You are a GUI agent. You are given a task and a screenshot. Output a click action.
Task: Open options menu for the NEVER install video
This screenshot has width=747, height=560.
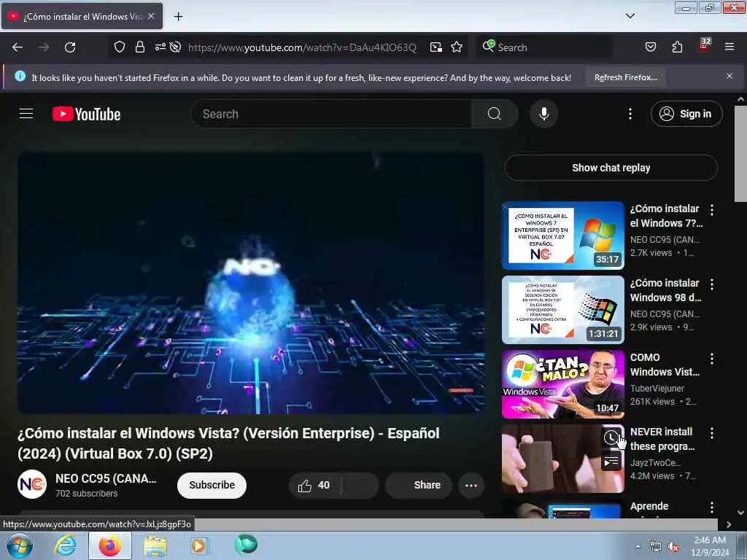click(x=712, y=433)
